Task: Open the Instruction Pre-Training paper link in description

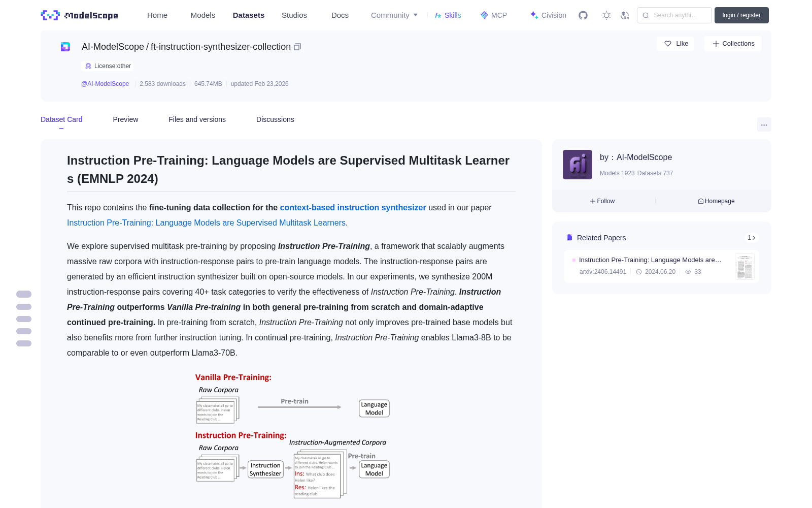Action: coord(206,223)
